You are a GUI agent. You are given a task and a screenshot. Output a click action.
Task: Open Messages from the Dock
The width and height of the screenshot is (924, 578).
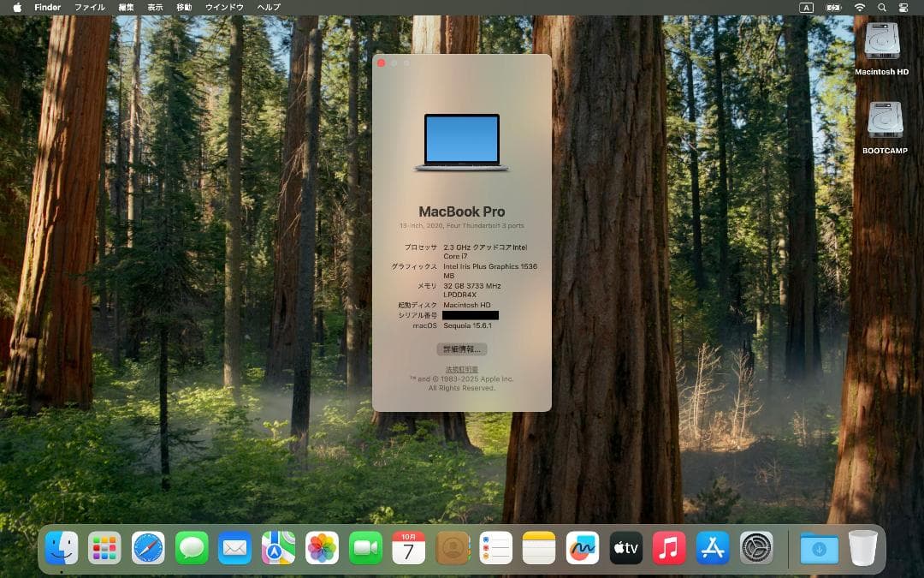[192, 545]
